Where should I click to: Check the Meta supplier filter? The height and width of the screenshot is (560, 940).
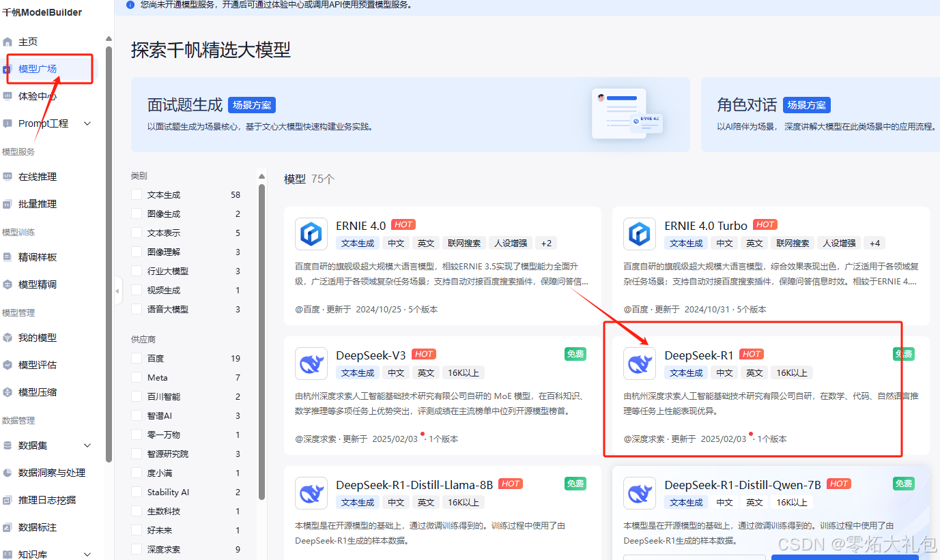point(137,377)
